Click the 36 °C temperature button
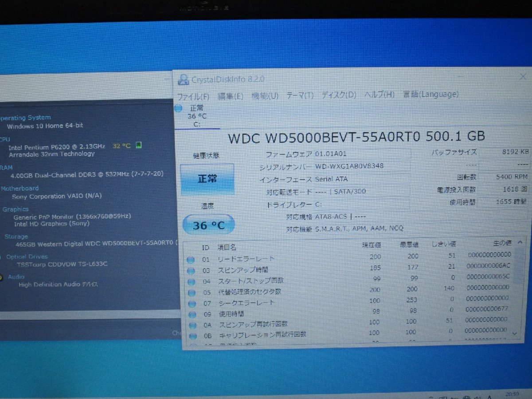The width and height of the screenshot is (532, 399). 208,226
